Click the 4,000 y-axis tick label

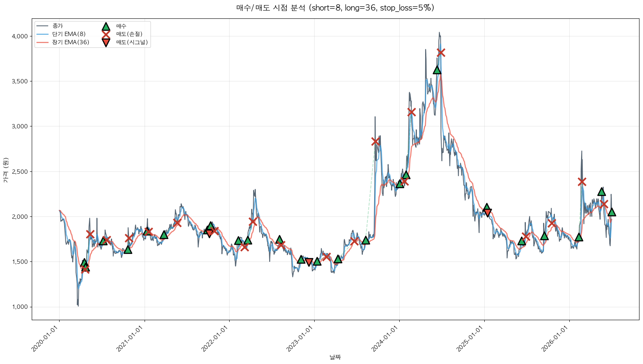point(20,36)
